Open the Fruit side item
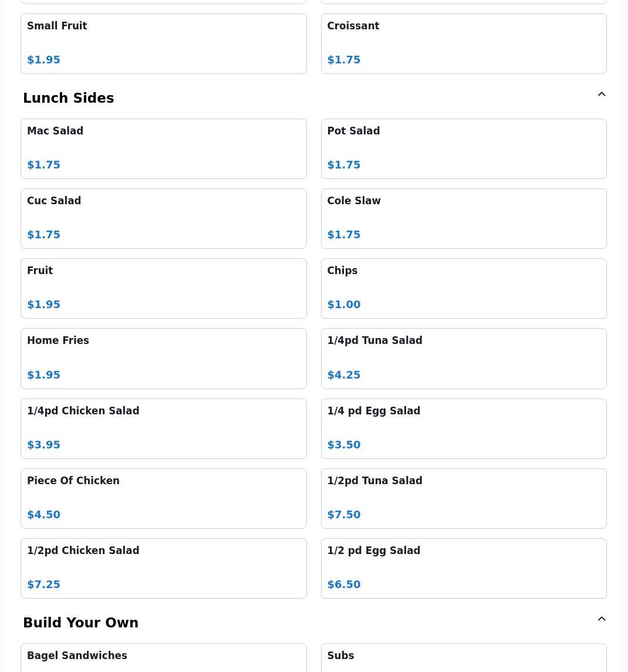628x672 pixels. [x=164, y=288]
